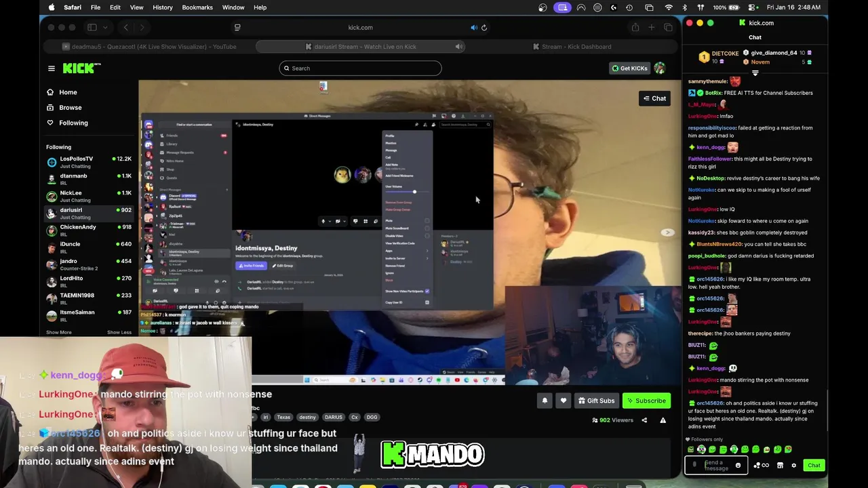
Task: Click green Chat send button
Action: (x=814, y=466)
